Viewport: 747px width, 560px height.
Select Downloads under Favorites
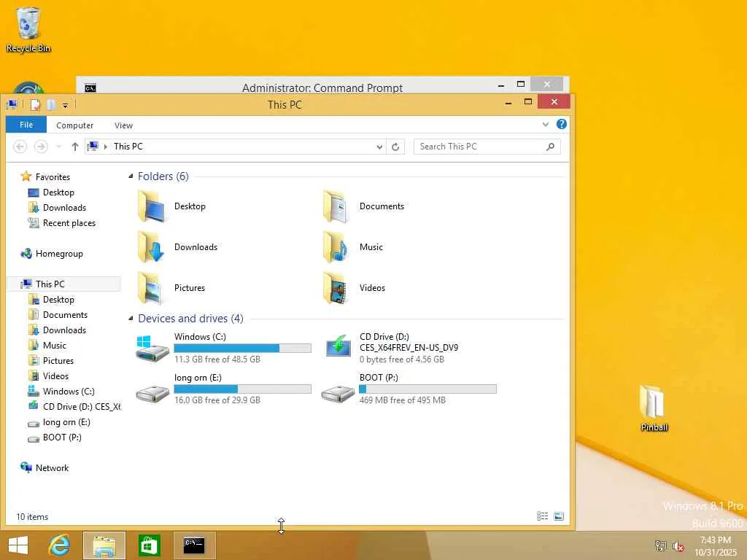click(x=64, y=208)
